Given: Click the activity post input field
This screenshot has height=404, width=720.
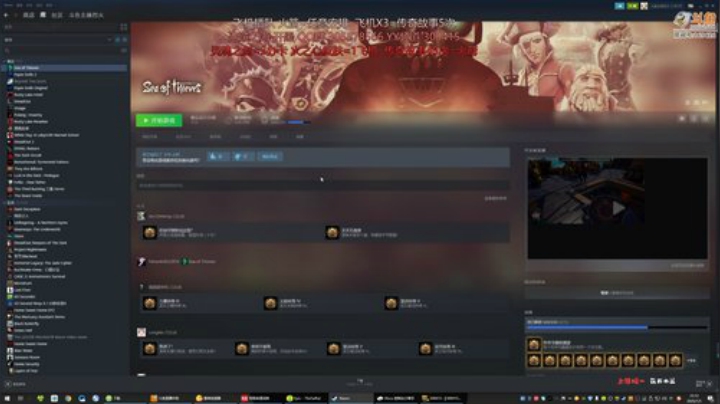Looking at the screenshot, I should [x=322, y=185].
